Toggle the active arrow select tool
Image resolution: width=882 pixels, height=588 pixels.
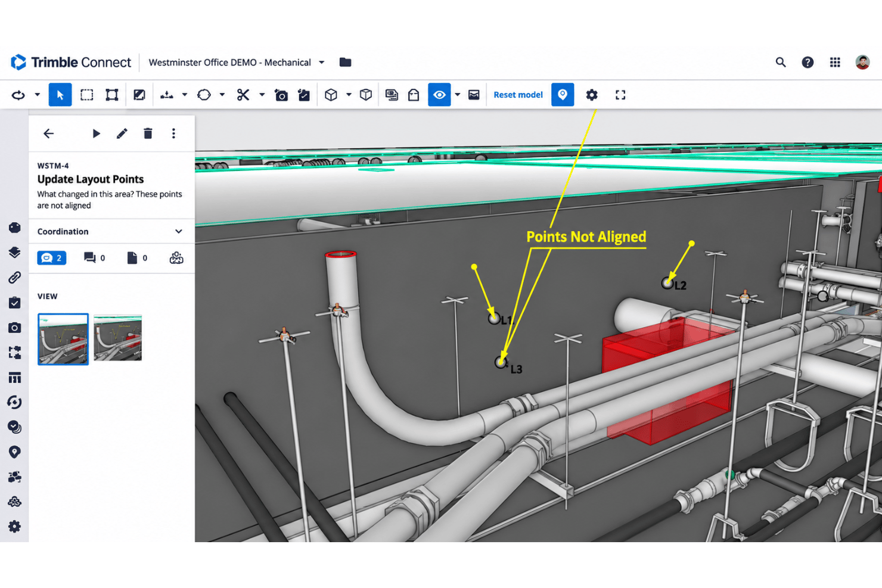(x=60, y=95)
